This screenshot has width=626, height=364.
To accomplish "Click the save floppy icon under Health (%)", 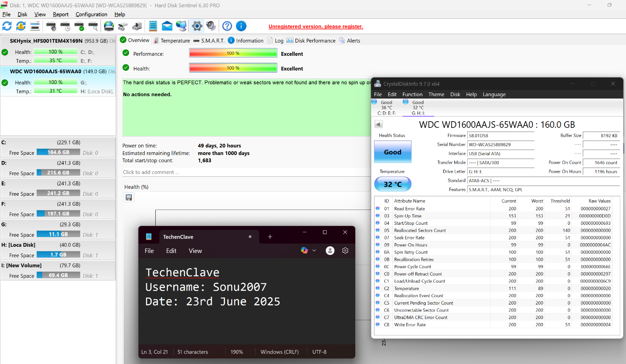I will tap(129, 197).
